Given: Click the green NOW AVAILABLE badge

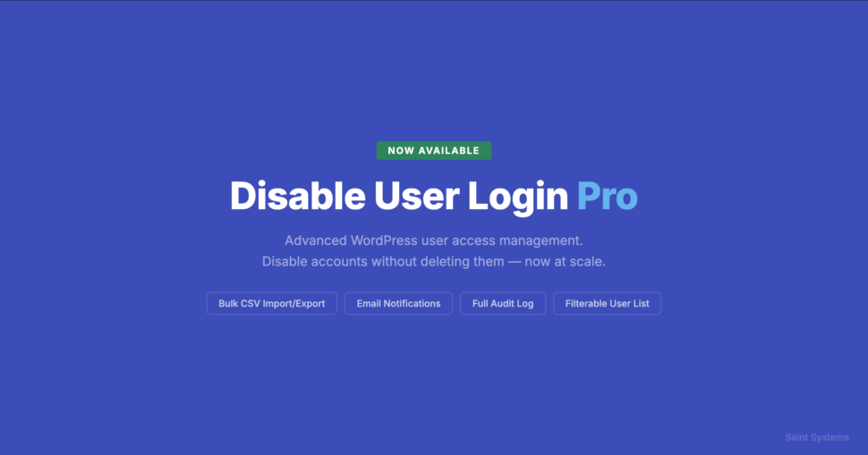Looking at the screenshot, I should coord(433,150).
